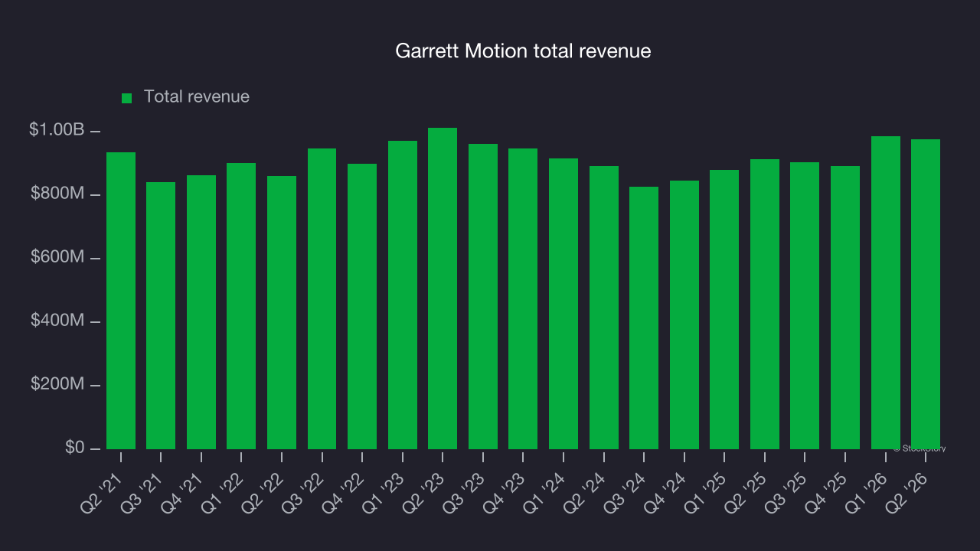Click the $200M y-axis label
This screenshot has height=551, width=980.
tap(57, 384)
